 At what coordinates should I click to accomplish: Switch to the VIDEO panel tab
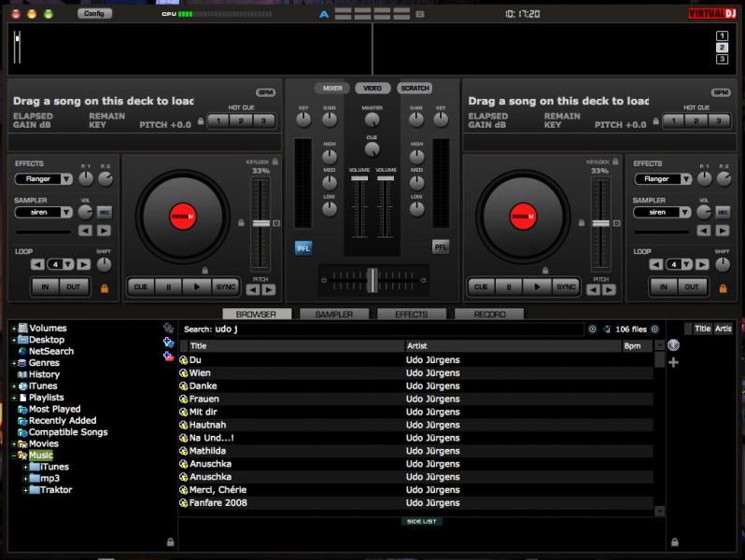click(x=372, y=88)
